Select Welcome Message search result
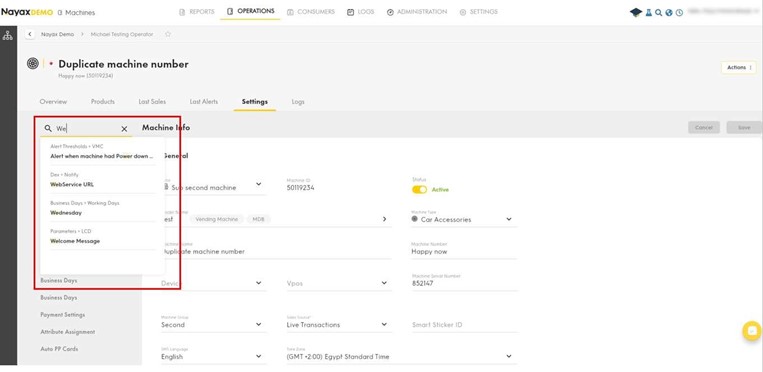Image resolution: width=763 pixels, height=372 pixels. (x=75, y=241)
